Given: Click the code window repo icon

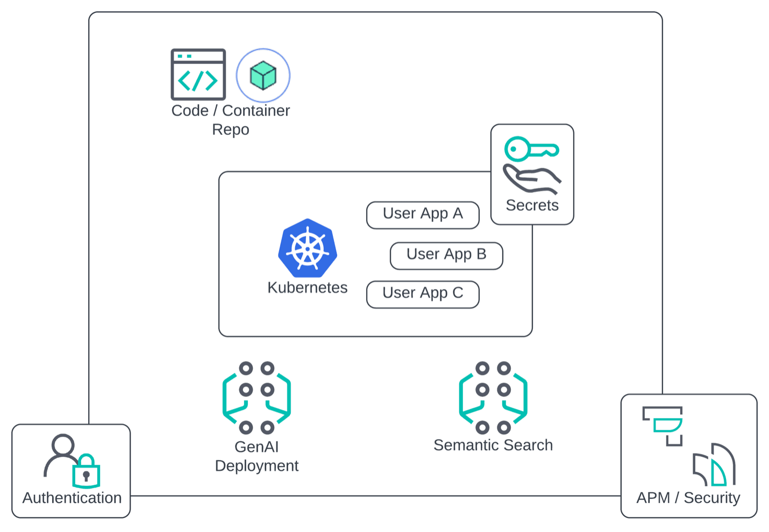Looking at the screenshot, I should pos(198,75).
